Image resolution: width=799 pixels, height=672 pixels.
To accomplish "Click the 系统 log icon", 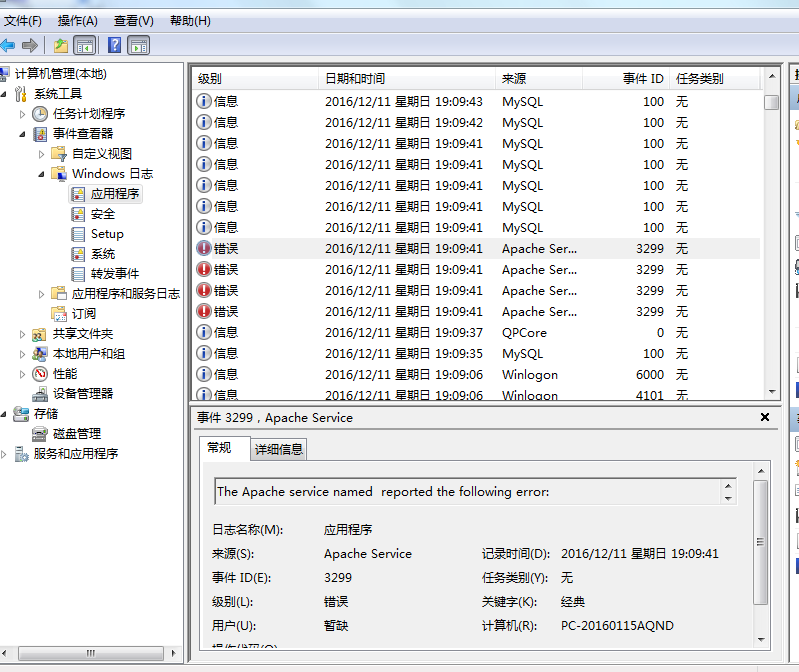I will tap(78, 254).
